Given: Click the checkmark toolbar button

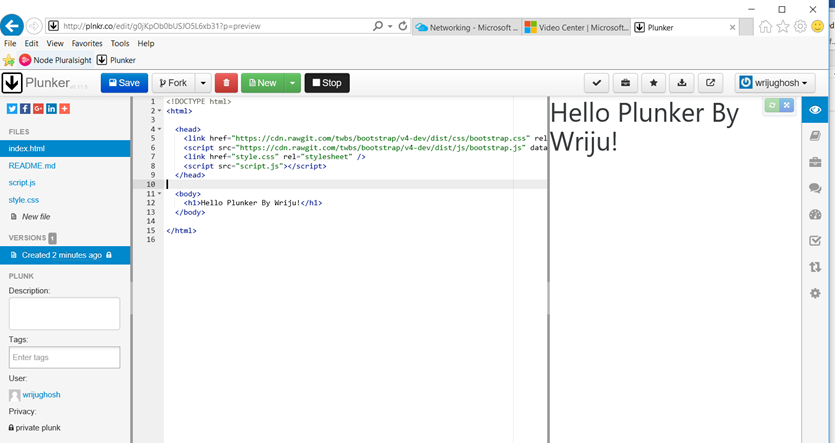Looking at the screenshot, I should pyautogui.click(x=596, y=83).
